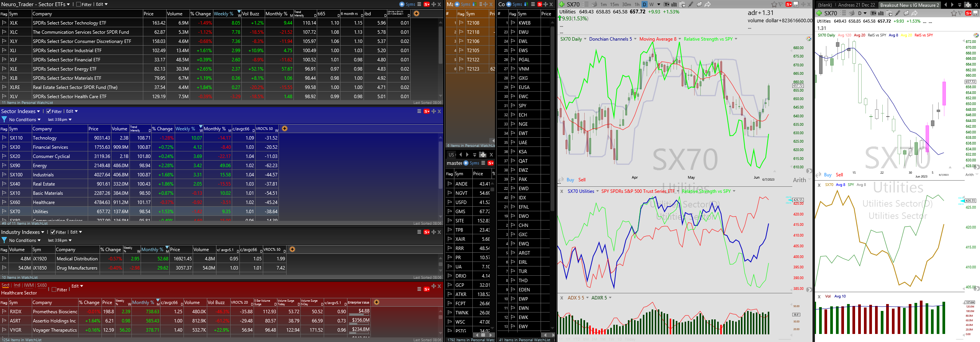Click the green plus beside SX70 in main chart
The height and width of the screenshot is (342, 980).
click(562, 4)
